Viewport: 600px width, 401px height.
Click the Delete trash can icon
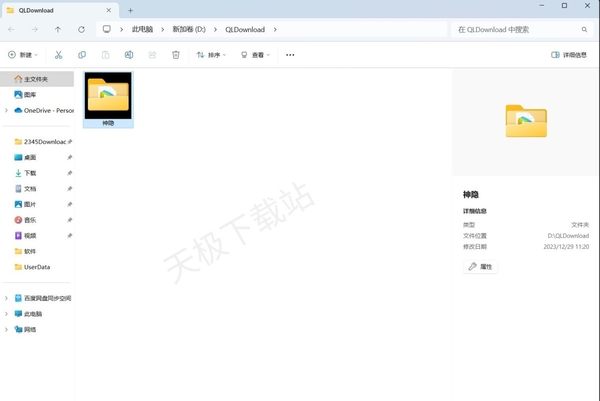click(176, 55)
